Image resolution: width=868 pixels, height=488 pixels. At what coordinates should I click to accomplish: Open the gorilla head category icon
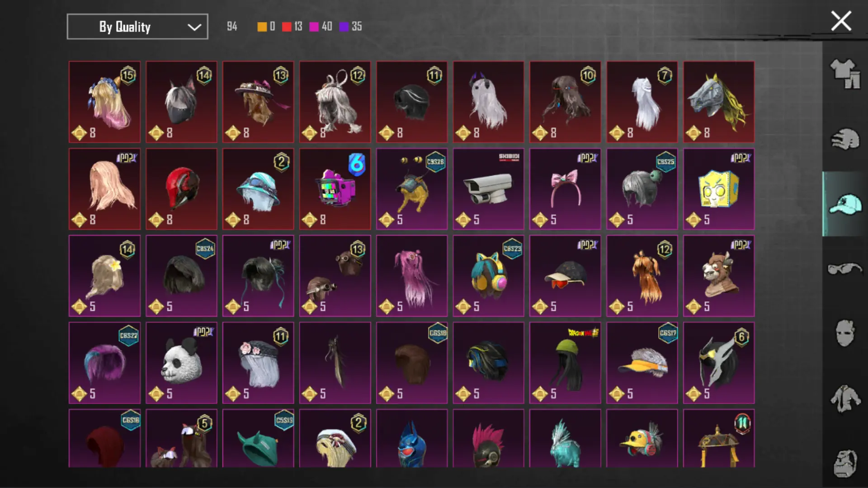tap(845, 463)
